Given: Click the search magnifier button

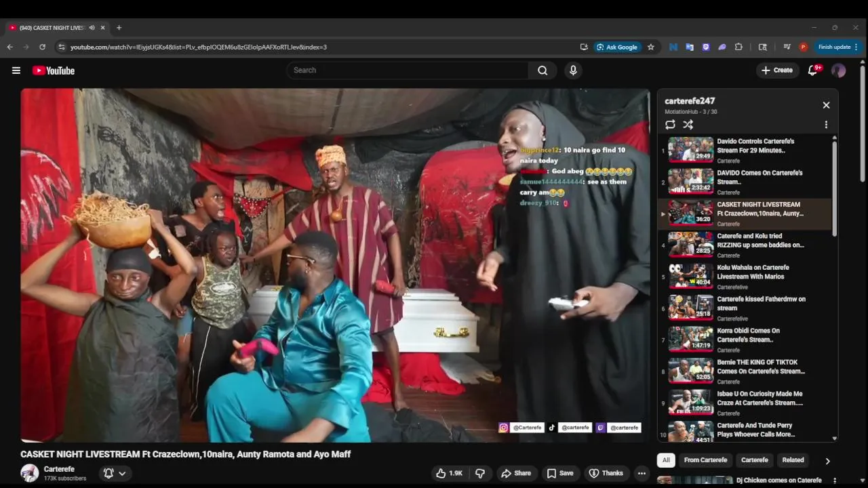Looking at the screenshot, I should click(542, 70).
